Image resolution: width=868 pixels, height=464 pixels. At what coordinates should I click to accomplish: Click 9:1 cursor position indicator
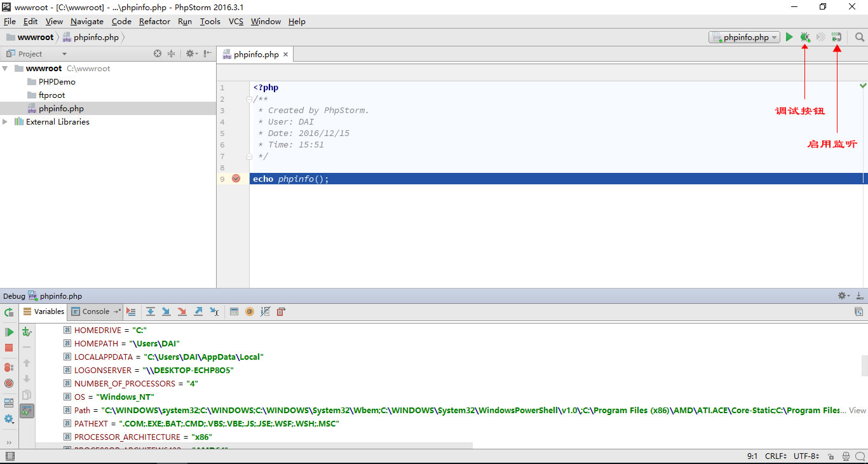(x=752, y=456)
